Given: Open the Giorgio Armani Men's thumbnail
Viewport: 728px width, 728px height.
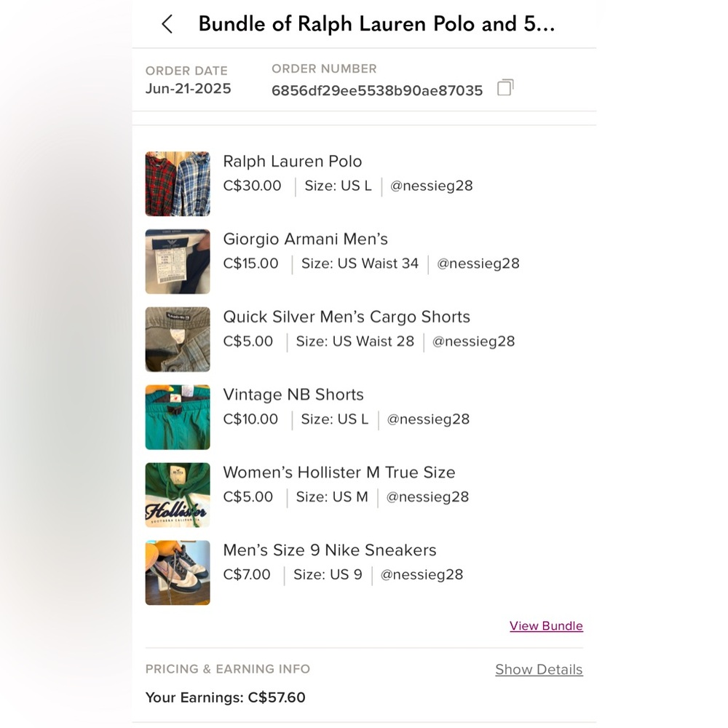Looking at the screenshot, I should 178,261.
